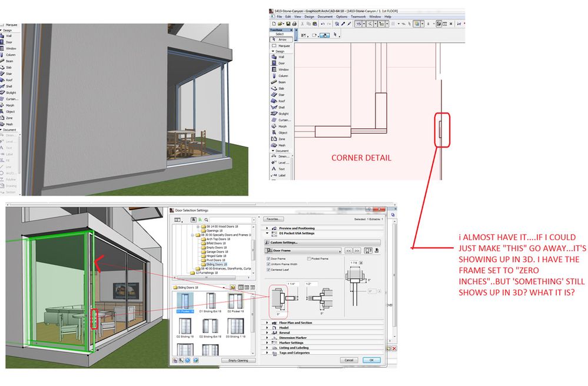
Task: Select Shell tool in 3D window toolbox
Action: [x=6, y=86]
